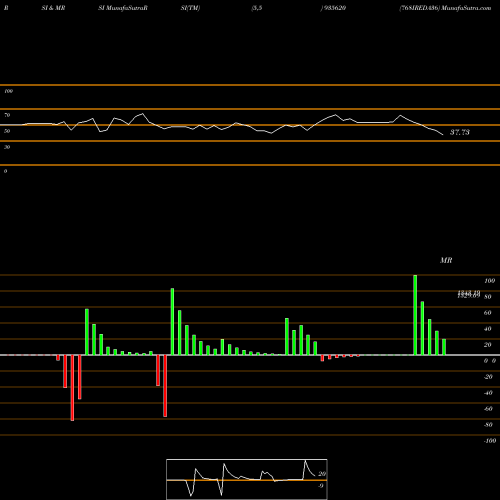Click the MR axis label '80'
Viewport: 500px width, 500px height.
pos(488,297)
